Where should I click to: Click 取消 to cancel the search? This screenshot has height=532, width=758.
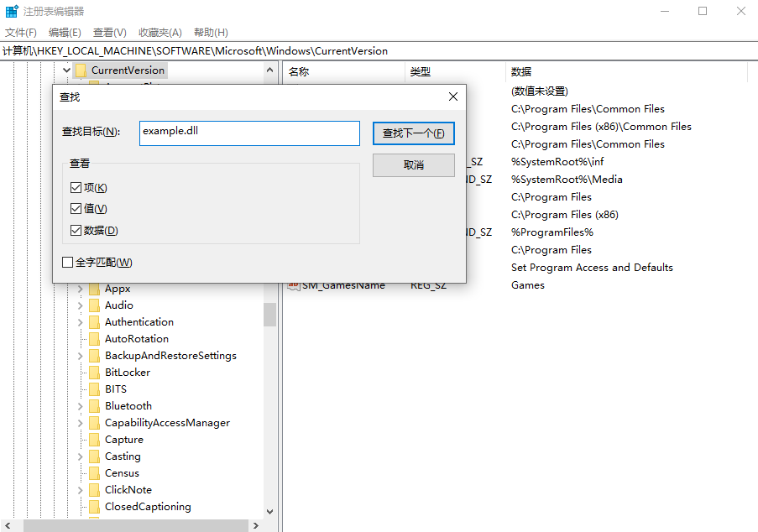tap(413, 165)
